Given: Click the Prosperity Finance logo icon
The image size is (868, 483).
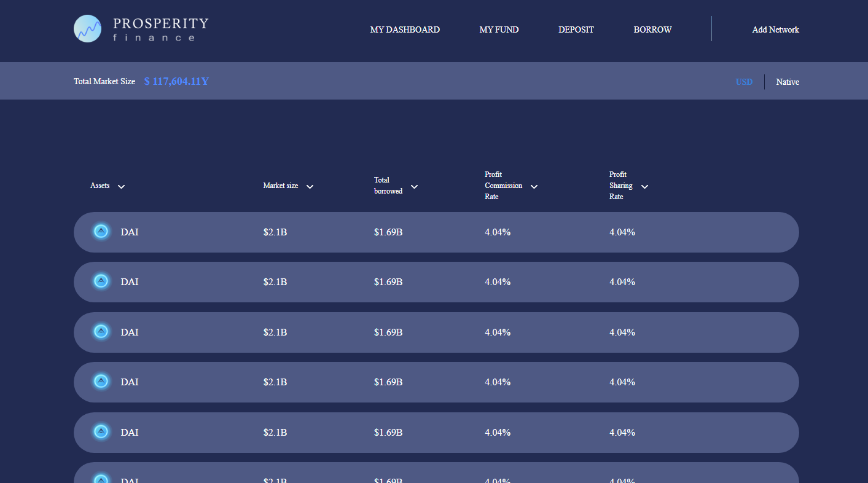Looking at the screenshot, I should pos(87,29).
